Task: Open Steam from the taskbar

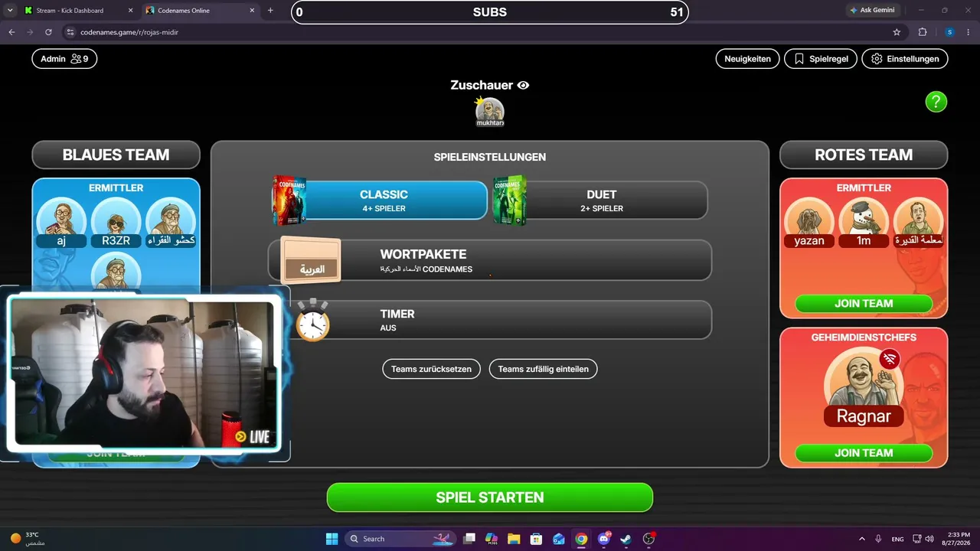Action: 626,539
